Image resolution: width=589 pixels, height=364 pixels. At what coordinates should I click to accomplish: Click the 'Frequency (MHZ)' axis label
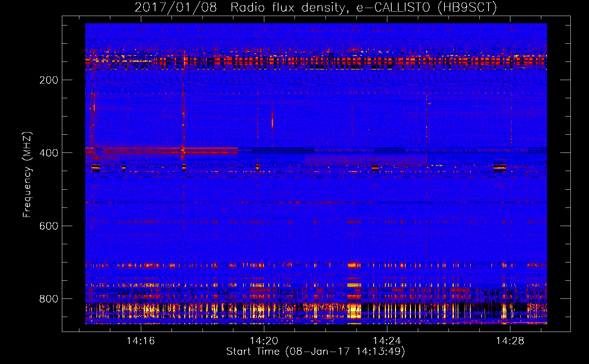(27, 175)
